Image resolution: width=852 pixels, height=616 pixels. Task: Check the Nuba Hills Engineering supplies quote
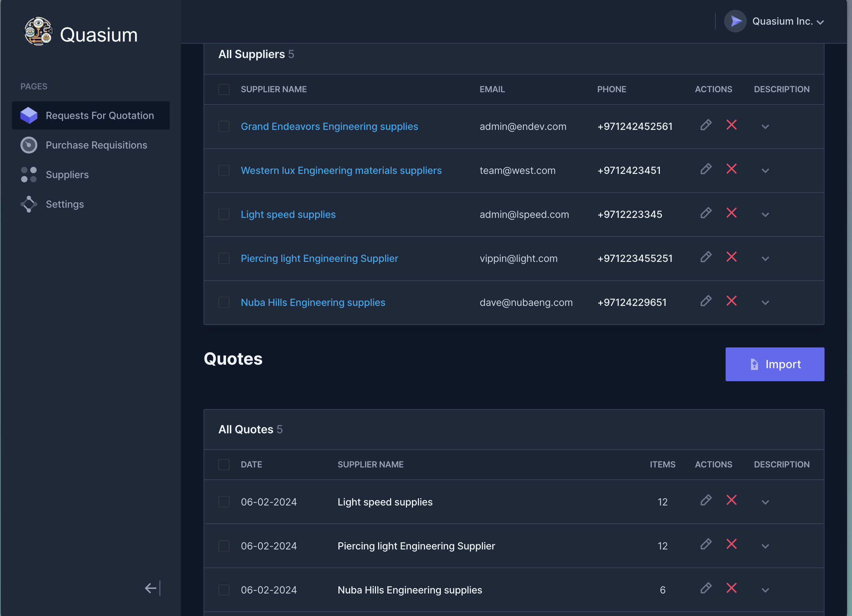point(224,590)
